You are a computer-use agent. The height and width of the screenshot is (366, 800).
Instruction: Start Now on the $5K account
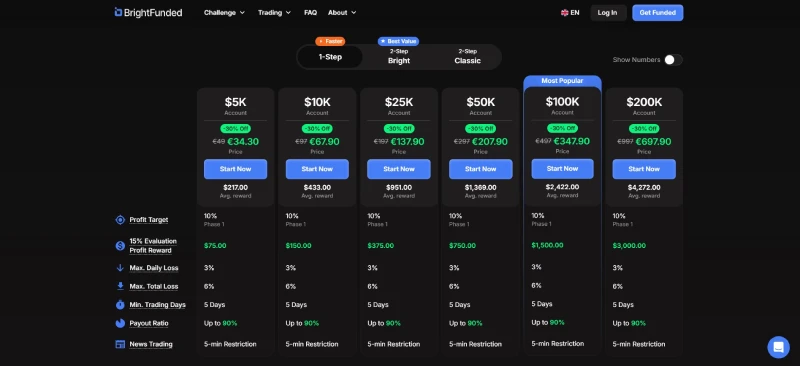pos(235,169)
